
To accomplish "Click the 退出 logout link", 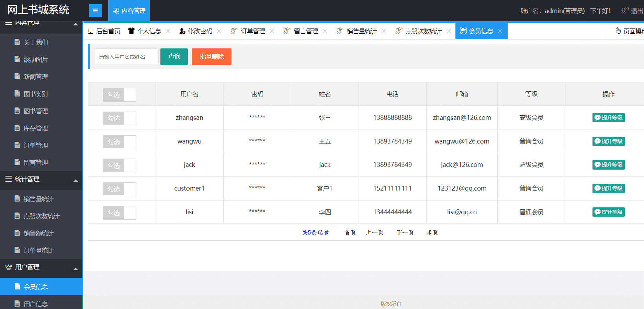I will 632,11.
